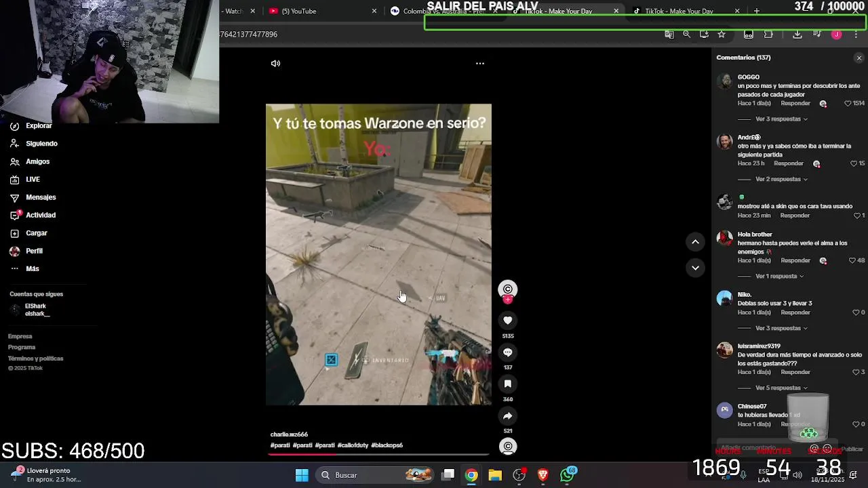Like GOGGO's comment with 1514 likes
Screen dimensions: 868x488
coord(848,103)
